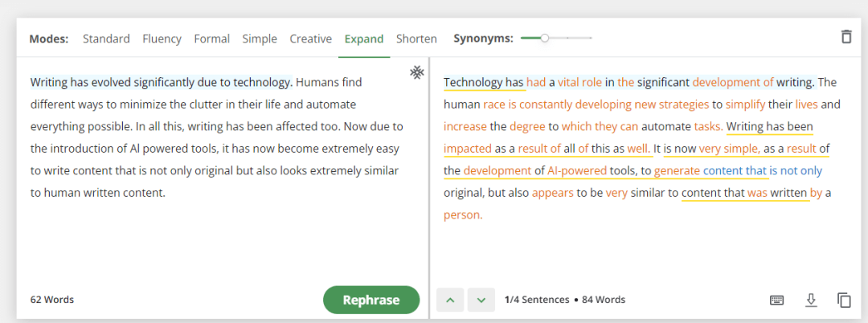Viewport: 868px width, 323px height.
Task: Switch to Shorten mode
Action: [416, 39]
